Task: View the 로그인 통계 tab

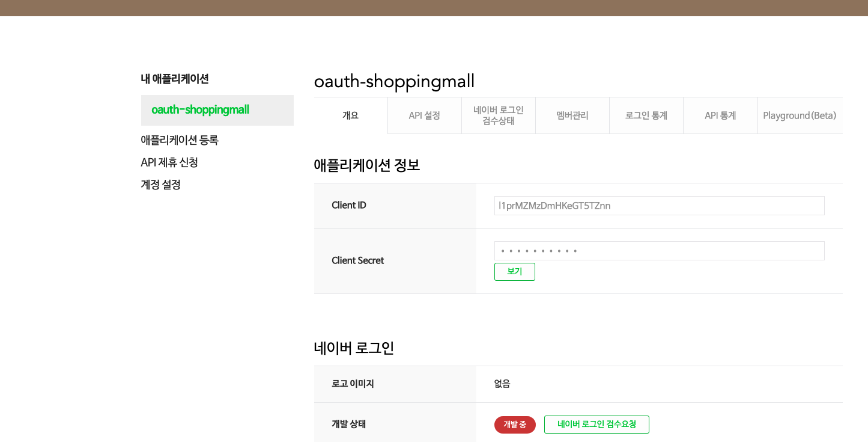Action: tap(646, 115)
